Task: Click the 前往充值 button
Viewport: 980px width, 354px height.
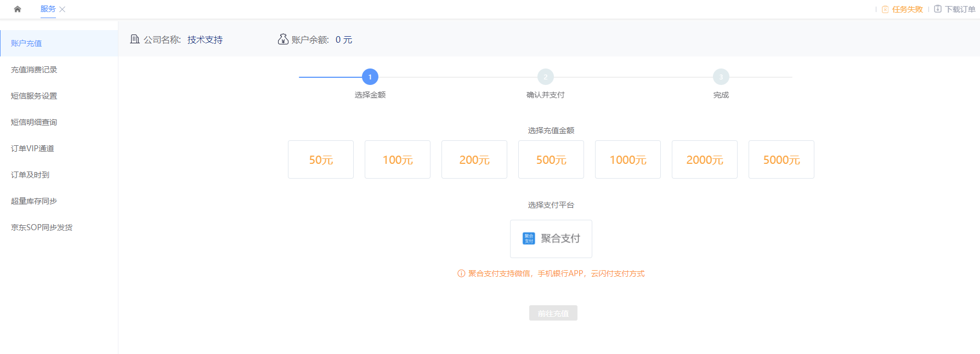Action: pyautogui.click(x=553, y=313)
